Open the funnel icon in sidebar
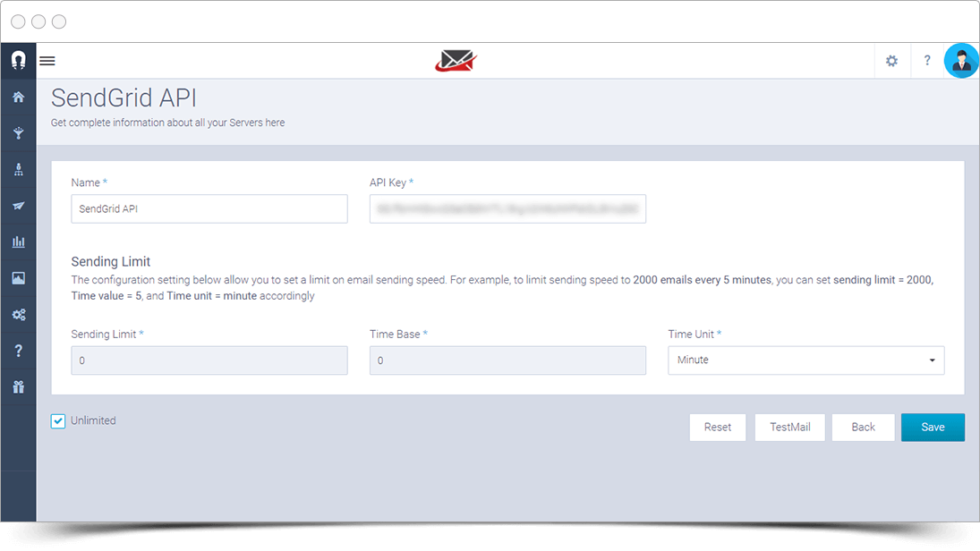The width and height of the screenshot is (980, 551). pos(18,133)
